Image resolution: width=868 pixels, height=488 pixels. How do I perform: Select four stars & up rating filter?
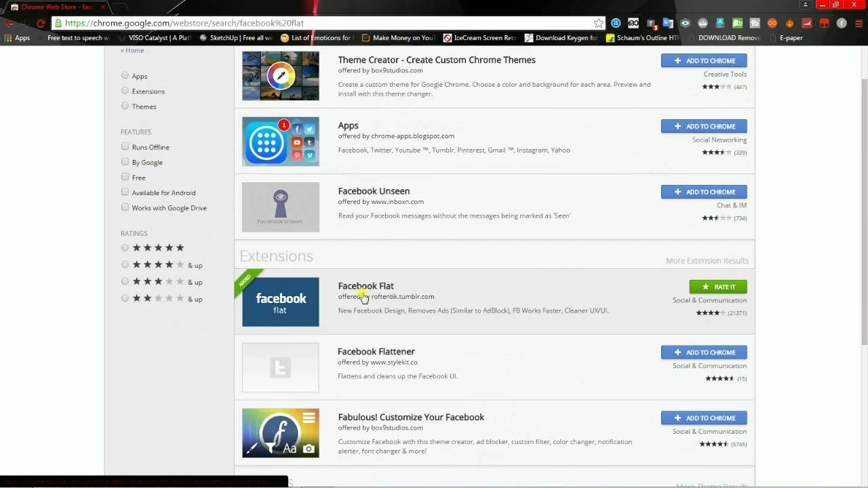[125, 264]
